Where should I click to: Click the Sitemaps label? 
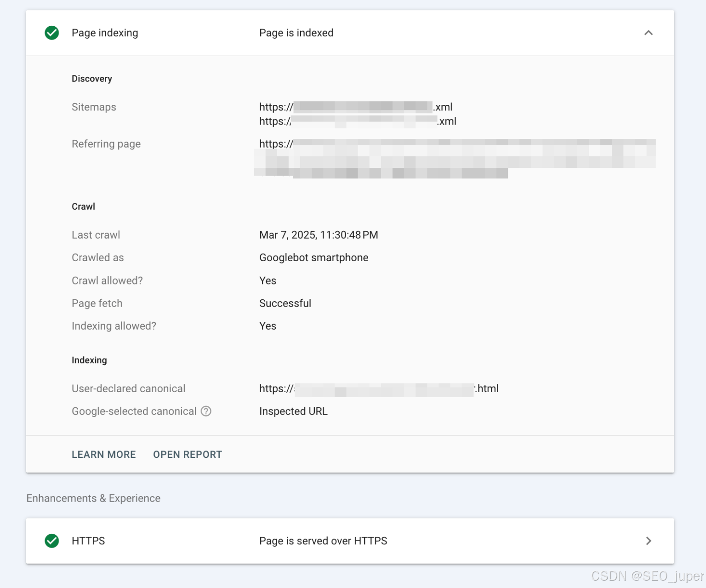(x=94, y=107)
